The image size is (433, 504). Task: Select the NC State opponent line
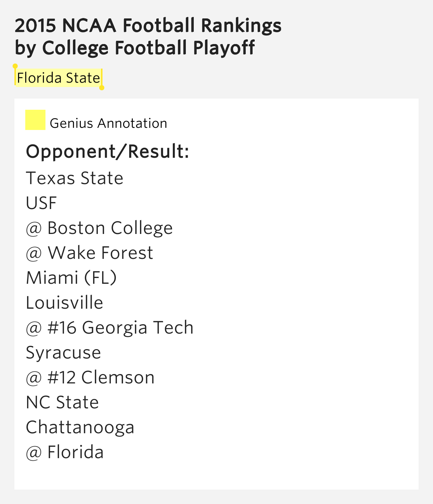pyautogui.click(x=62, y=403)
